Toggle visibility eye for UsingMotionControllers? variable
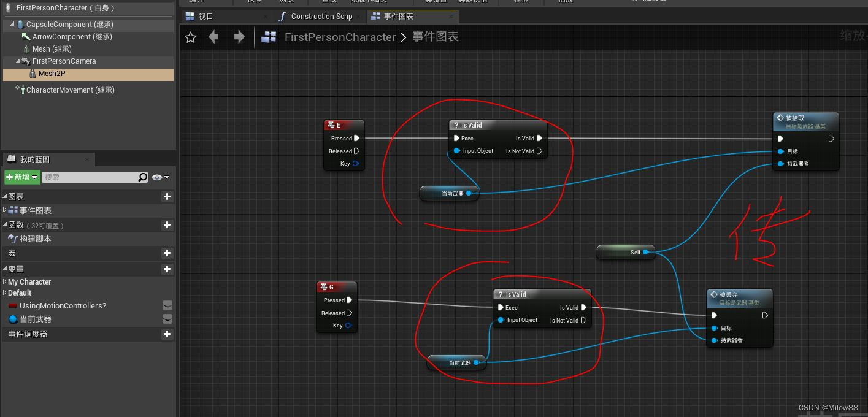868x417 pixels. [x=167, y=305]
